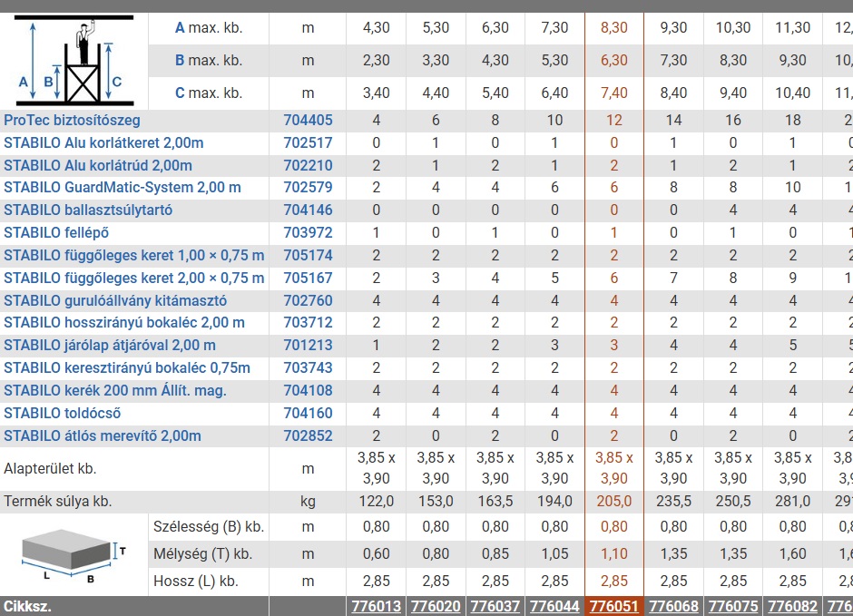
Task: Open highlighted article number 776051
Action: [x=614, y=606]
